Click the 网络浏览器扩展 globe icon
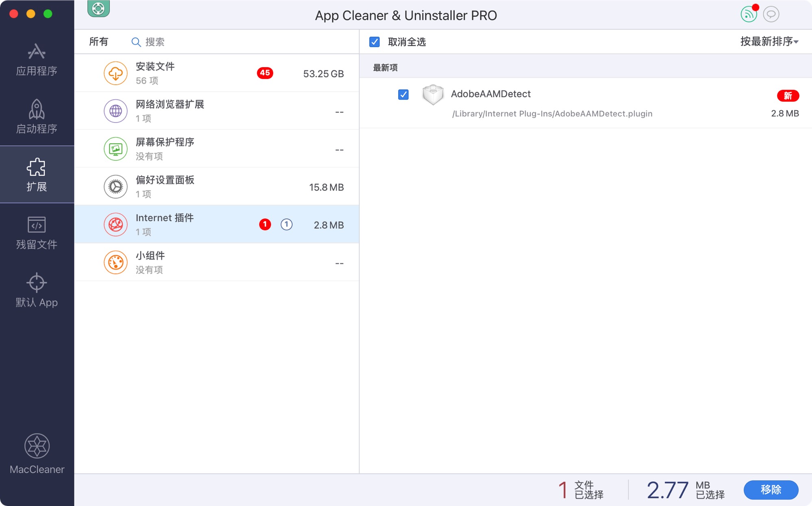The width and height of the screenshot is (812, 506). click(115, 111)
